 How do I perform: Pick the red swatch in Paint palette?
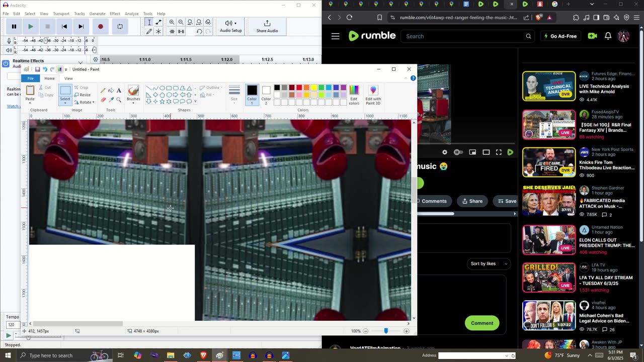pos(299,88)
